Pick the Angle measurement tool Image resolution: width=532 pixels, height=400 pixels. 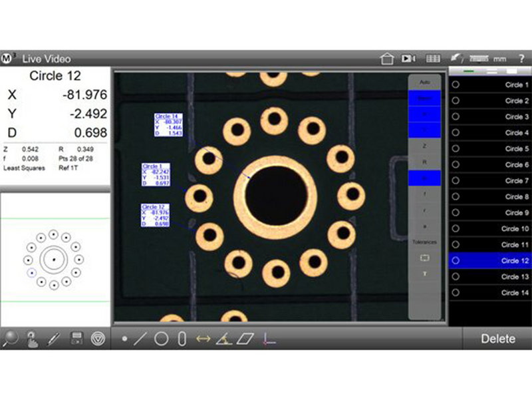point(223,339)
